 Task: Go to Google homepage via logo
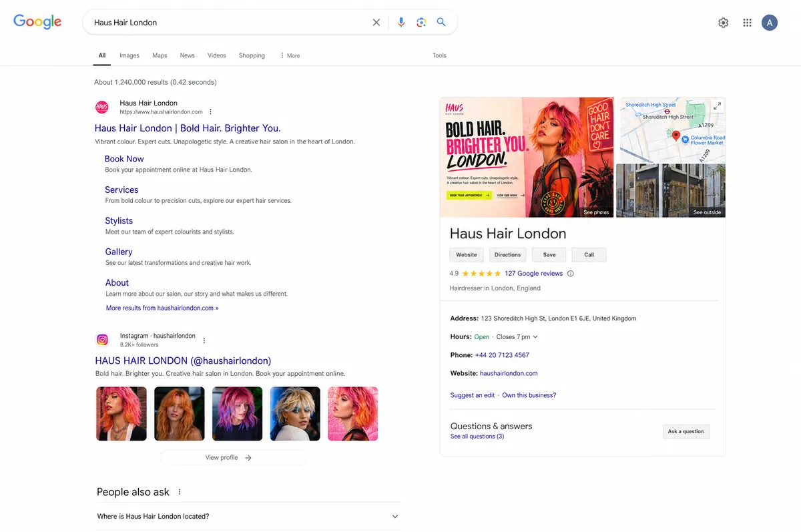tap(37, 22)
